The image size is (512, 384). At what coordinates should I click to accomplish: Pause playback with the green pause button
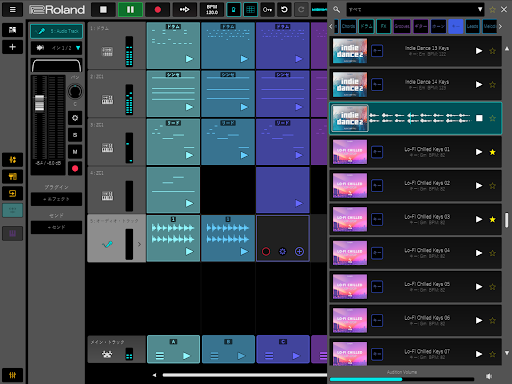pyautogui.click(x=130, y=10)
